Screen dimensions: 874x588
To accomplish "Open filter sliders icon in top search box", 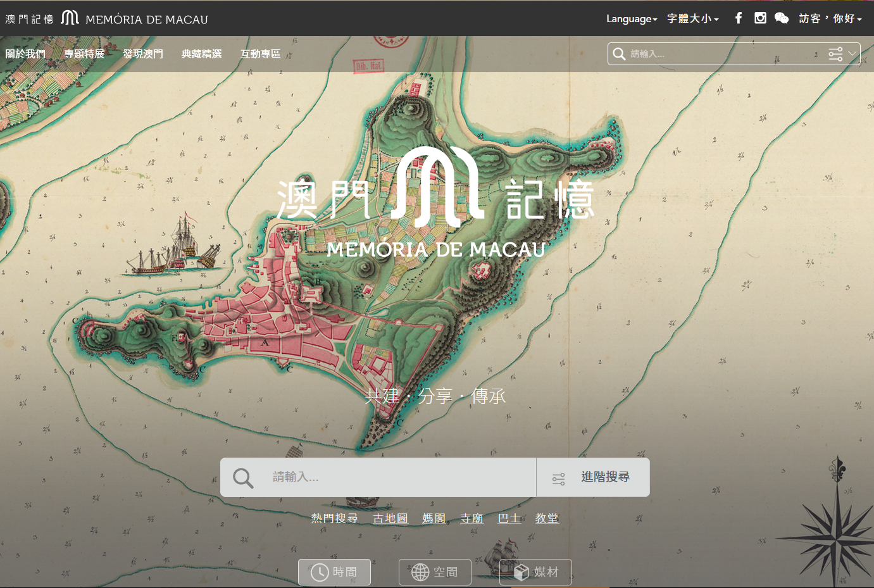I will pyautogui.click(x=835, y=54).
